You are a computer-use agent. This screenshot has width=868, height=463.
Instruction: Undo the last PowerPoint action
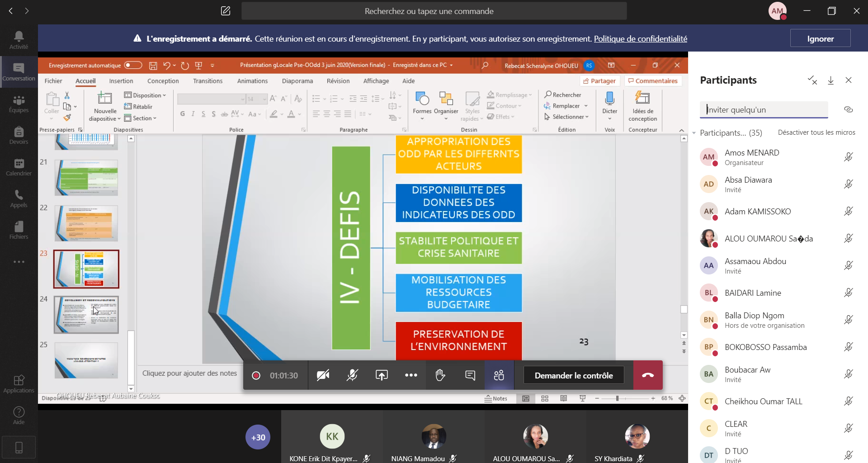coord(167,66)
